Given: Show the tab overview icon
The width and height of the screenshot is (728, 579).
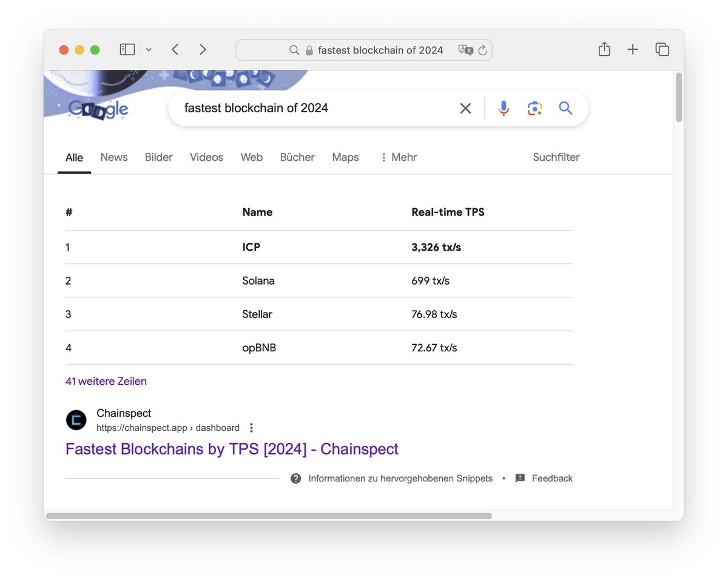Looking at the screenshot, I should pos(662,50).
